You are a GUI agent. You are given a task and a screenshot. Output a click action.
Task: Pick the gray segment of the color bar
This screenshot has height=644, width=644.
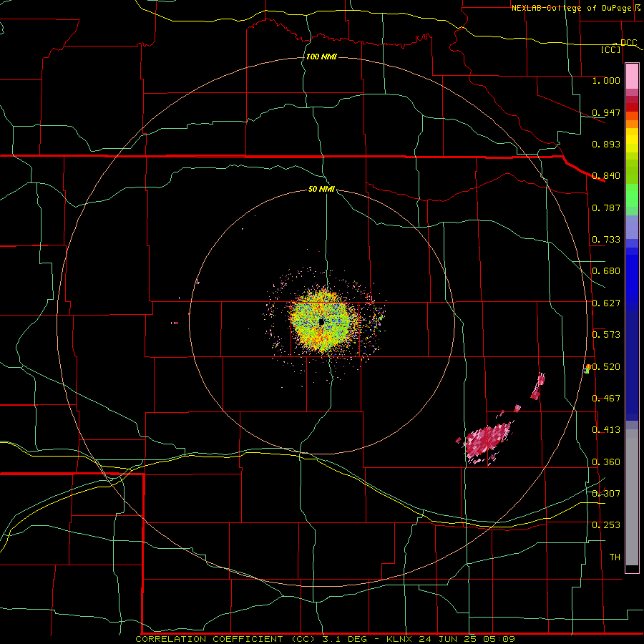pos(632,497)
